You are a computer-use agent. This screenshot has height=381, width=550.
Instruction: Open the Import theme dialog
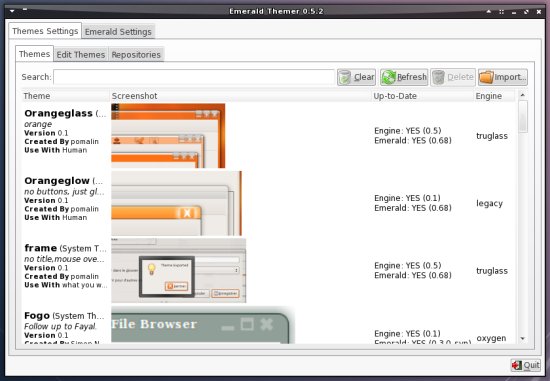(503, 77)
